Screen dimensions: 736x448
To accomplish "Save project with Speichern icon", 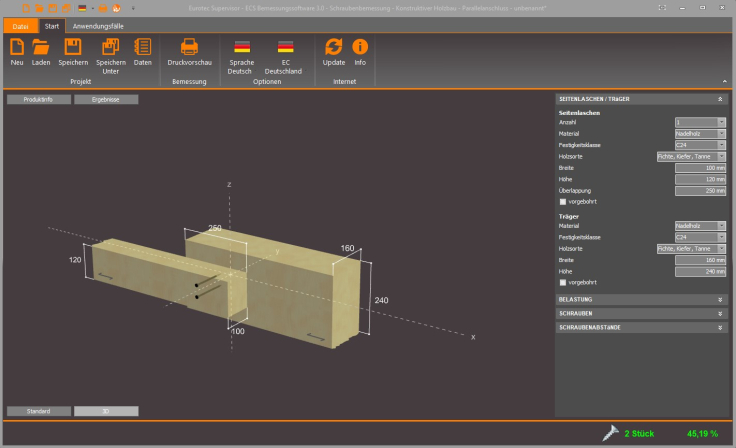I will click(x=72, y=47).
